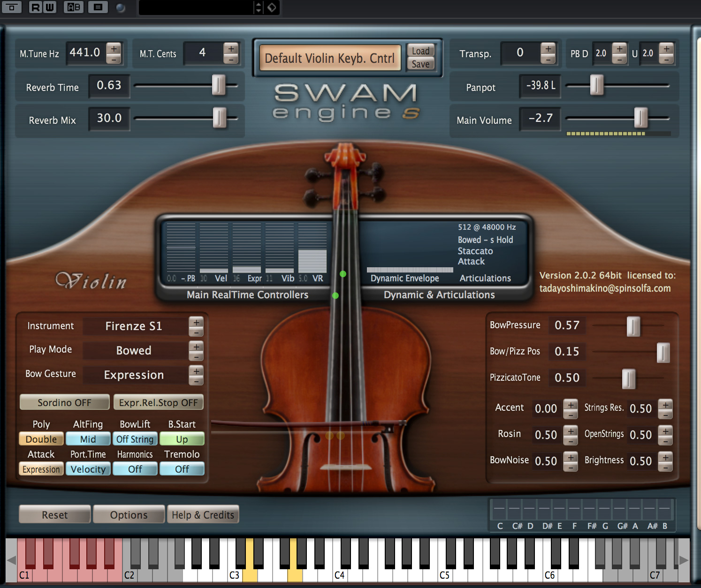Open the Play Mode Bowed selector
The height and width of the screenshot is (588, 701).
(134, 351)
